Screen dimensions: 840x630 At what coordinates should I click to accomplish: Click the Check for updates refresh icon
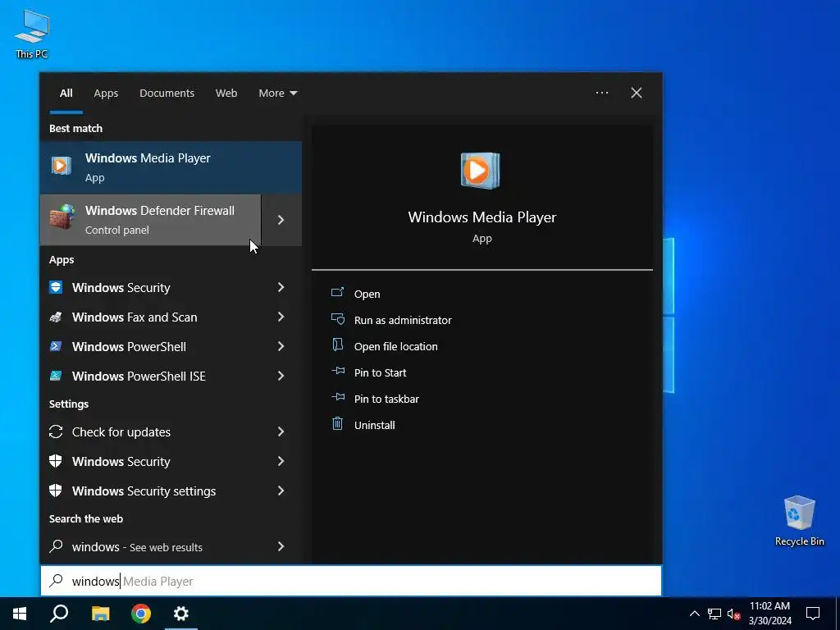click(x=56, y=431)
